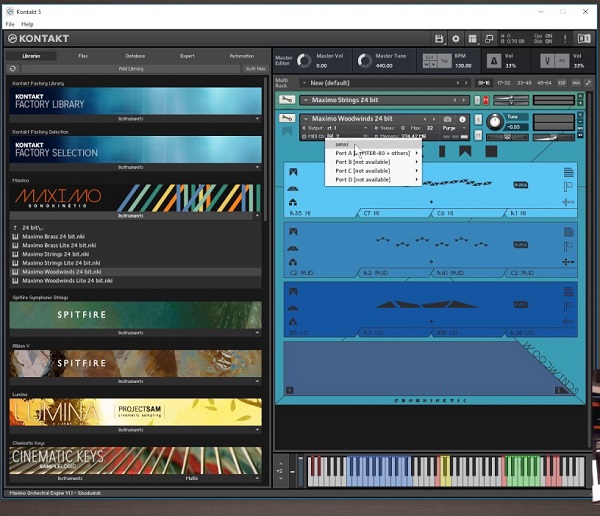This screenshot has width=600, height=516.
Task: Click the rack resize icon beside INX
Action: tap(588, 83)
